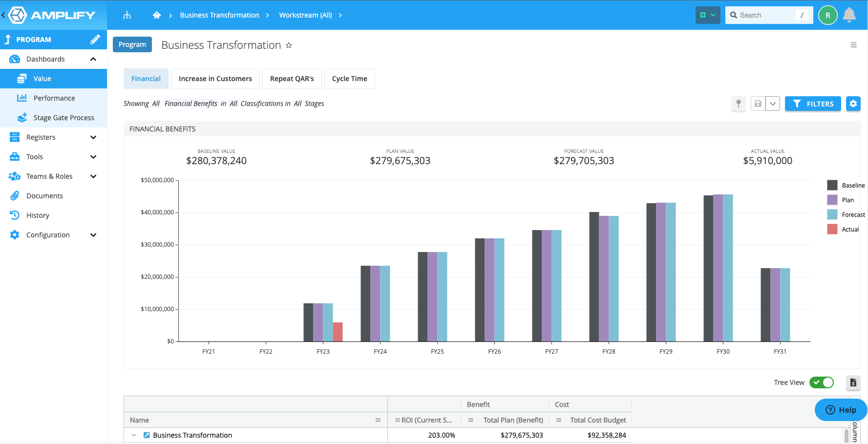
Task: Switch to the Increase in Customers tab
Action: click(x=215, y=78)
